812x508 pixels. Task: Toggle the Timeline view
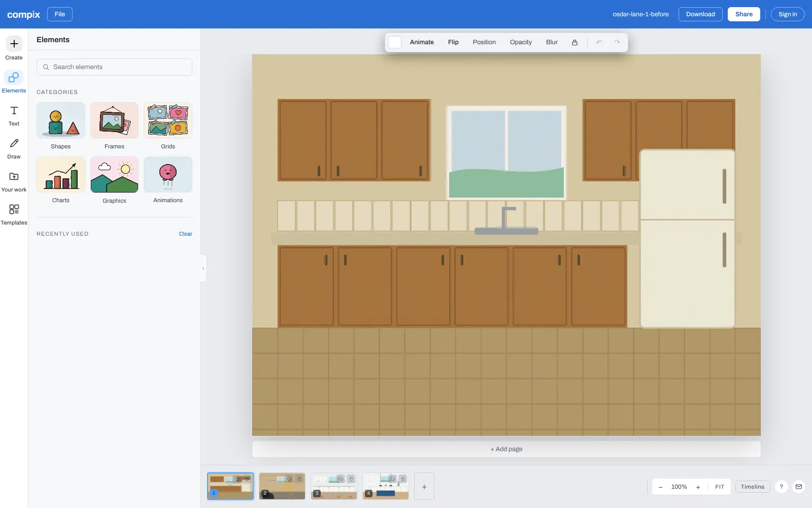coord(753,487)
